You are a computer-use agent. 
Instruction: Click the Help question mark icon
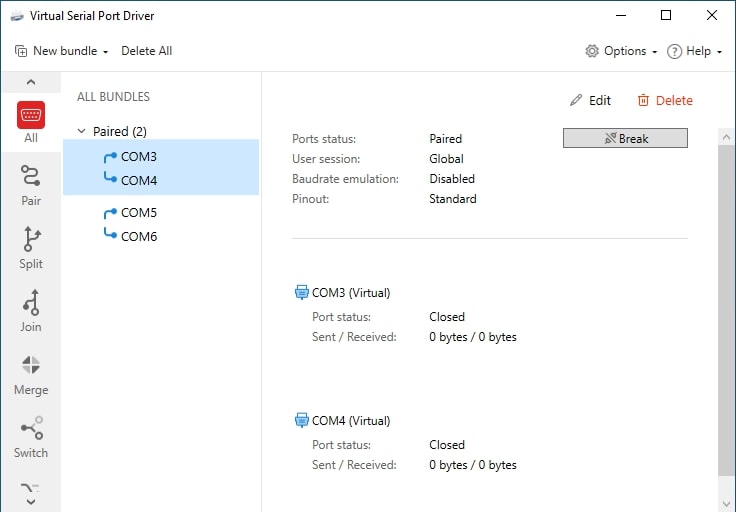(x=675, y=51)
